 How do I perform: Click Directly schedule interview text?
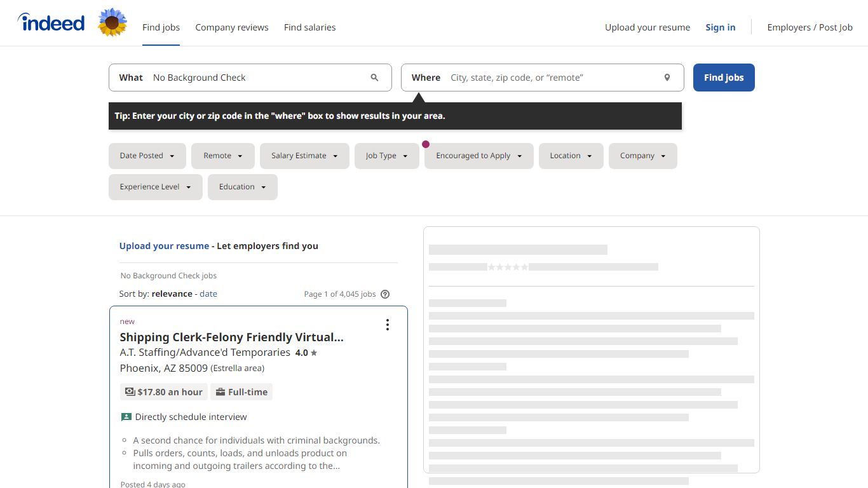point(191,417)
